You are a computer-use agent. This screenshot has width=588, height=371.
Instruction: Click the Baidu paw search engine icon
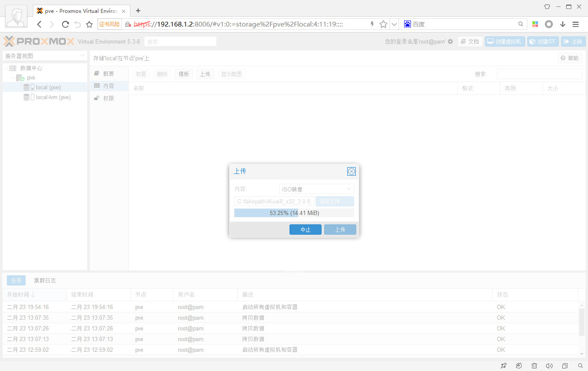tap(408, 24)
